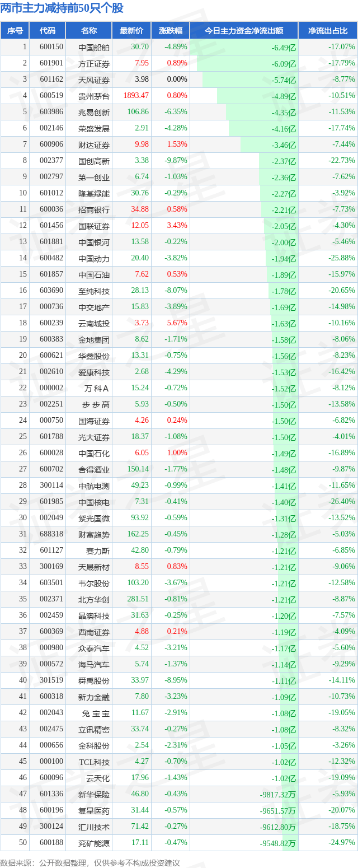The height and width of the screenshot is (868, 358).
Task: Click the 海马汽车 stock name
Action: click(x=94, y=664)
